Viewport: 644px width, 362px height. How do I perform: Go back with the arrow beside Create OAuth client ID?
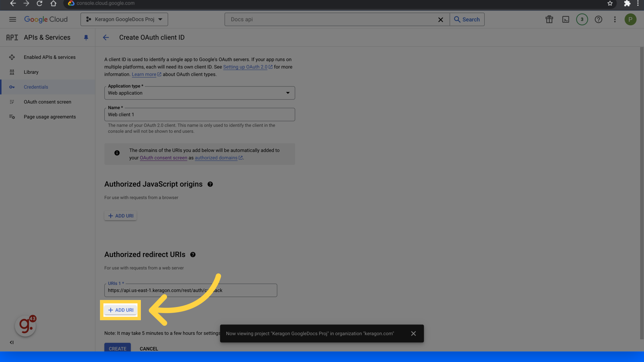point(106,38)
